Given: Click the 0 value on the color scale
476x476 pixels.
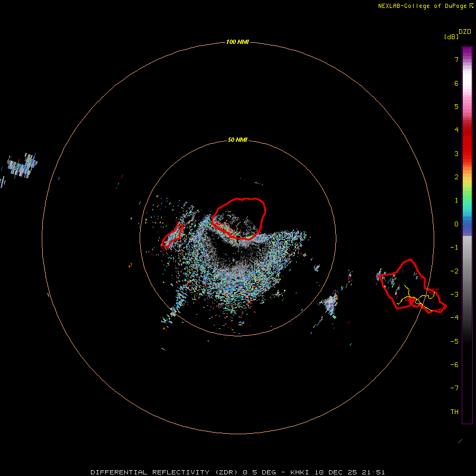Looking at the screenshot, I should coord(456,224).
